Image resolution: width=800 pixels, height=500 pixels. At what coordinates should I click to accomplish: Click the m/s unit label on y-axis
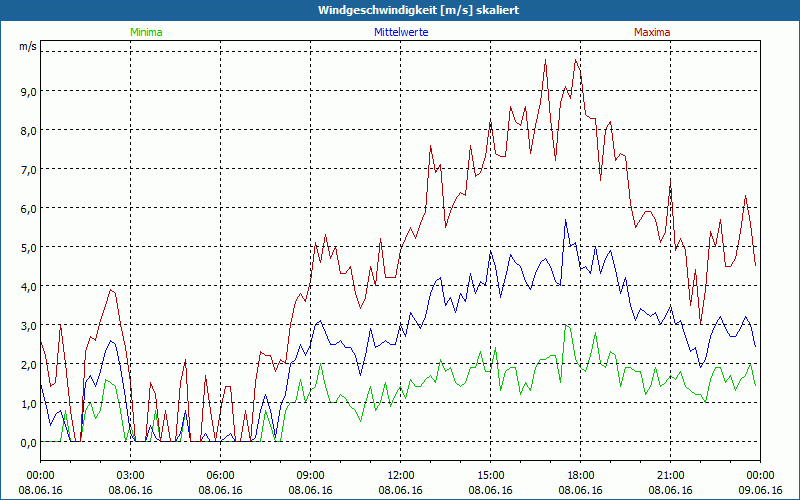click(x=28, y=46)
